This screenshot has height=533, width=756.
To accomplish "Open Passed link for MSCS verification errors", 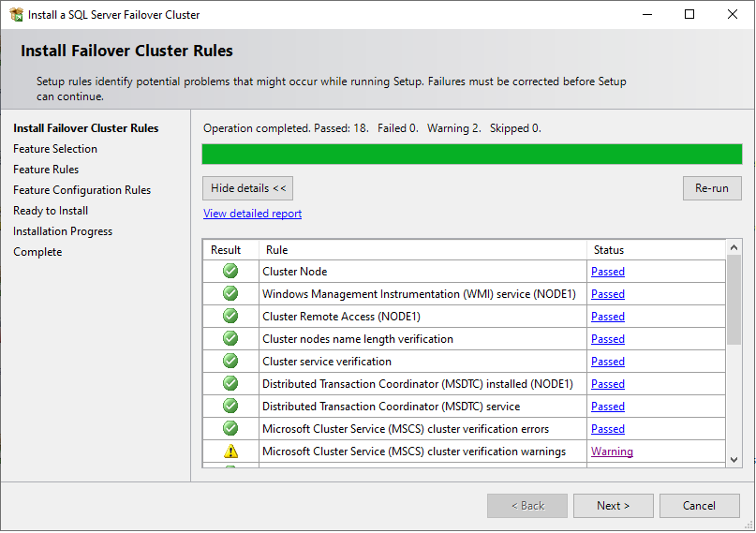I will 607,429.
